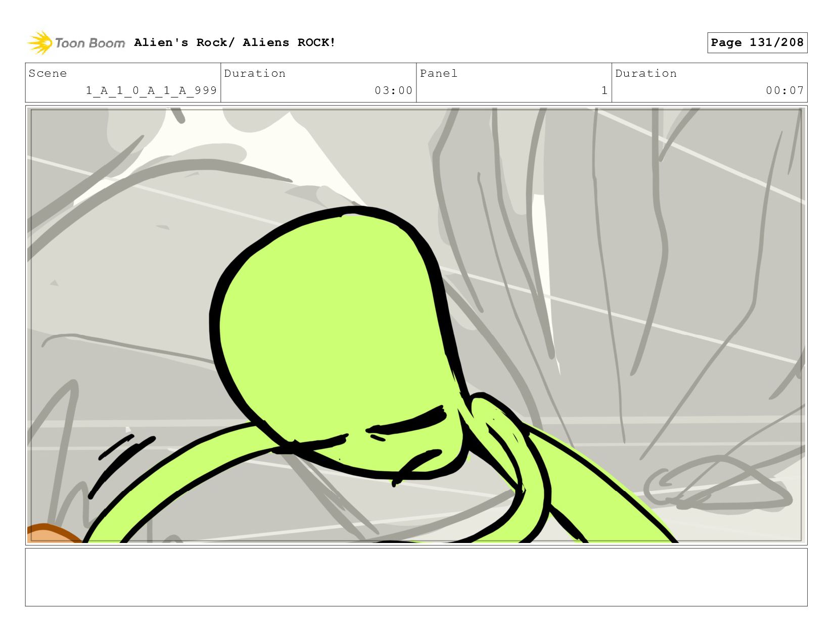The width and height of the screenshot is (834, 644).
Task: Click the Toon Boom logo
Action: point(76,43)
